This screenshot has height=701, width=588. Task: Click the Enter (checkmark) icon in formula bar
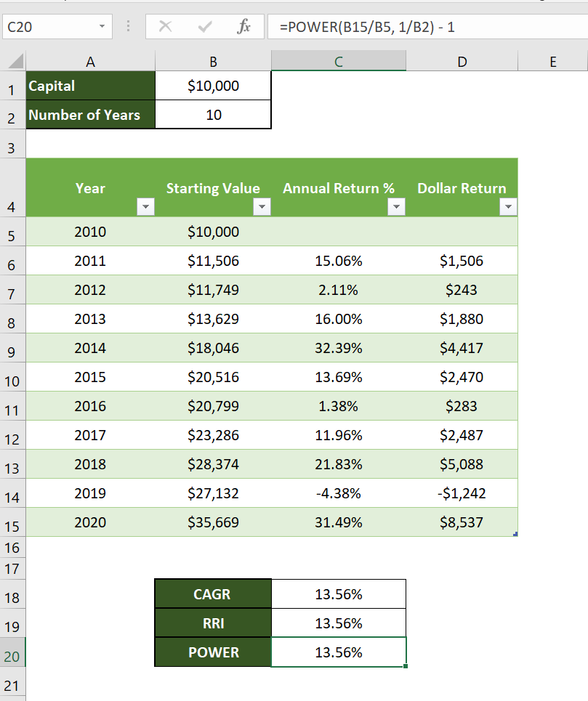(x=204, y=26)
